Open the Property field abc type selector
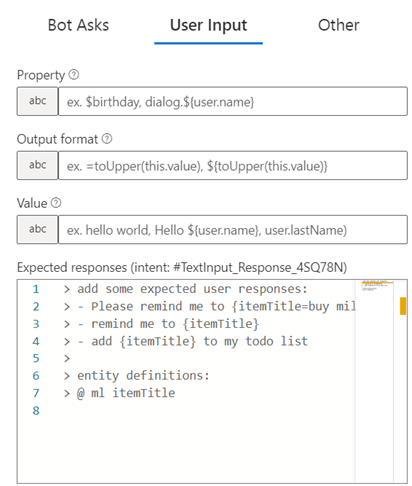Viewport: 412px width, 486px height. tap(37, 101)
